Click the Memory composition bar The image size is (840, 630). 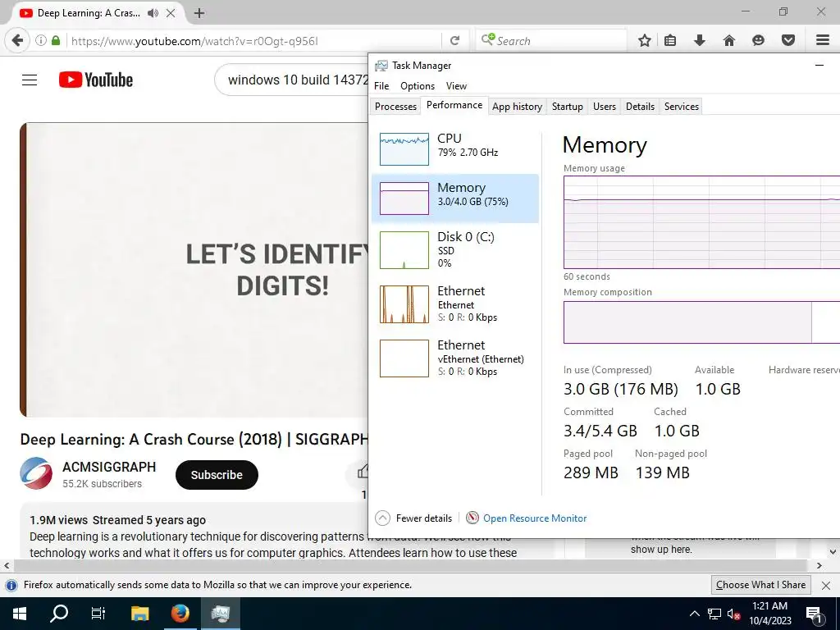pos(702,322)
